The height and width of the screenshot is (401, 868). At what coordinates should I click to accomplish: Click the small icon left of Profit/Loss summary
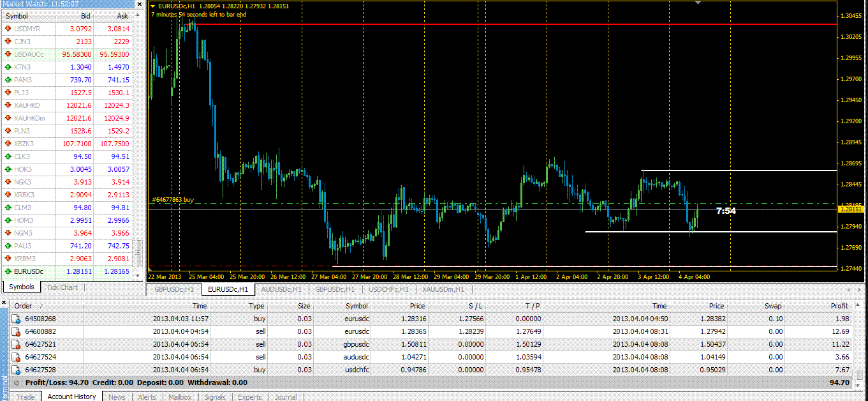pyautogui.click(x=17, y=382)
